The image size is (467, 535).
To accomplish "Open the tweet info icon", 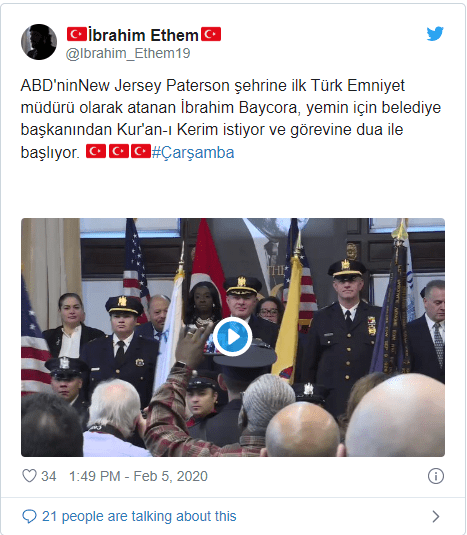I will pos(436,476).
